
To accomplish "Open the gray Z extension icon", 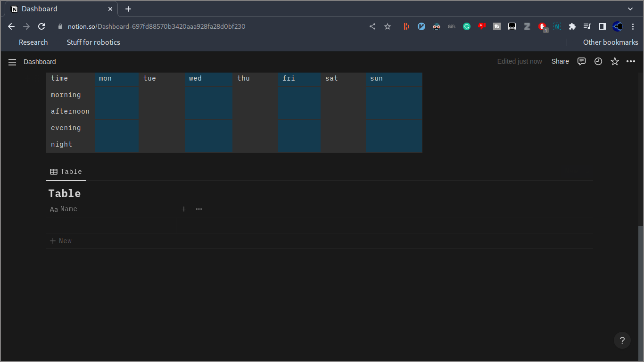I will coord(527,26).
